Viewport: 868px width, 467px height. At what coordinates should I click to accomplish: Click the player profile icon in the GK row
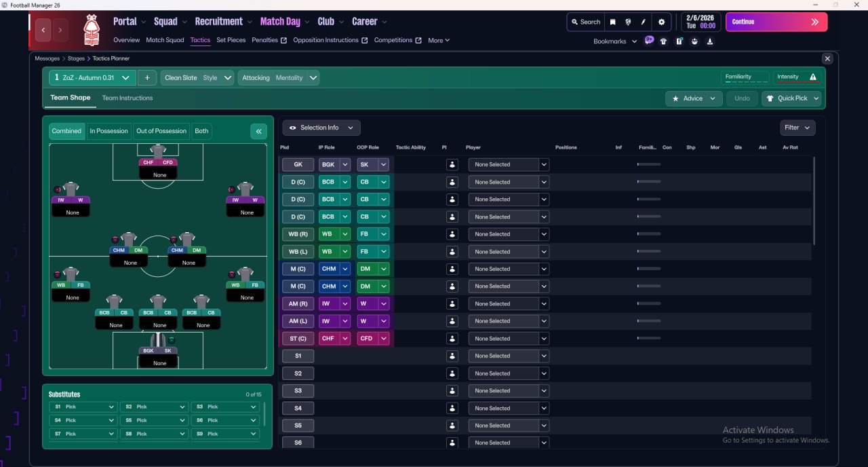[452, 164]
